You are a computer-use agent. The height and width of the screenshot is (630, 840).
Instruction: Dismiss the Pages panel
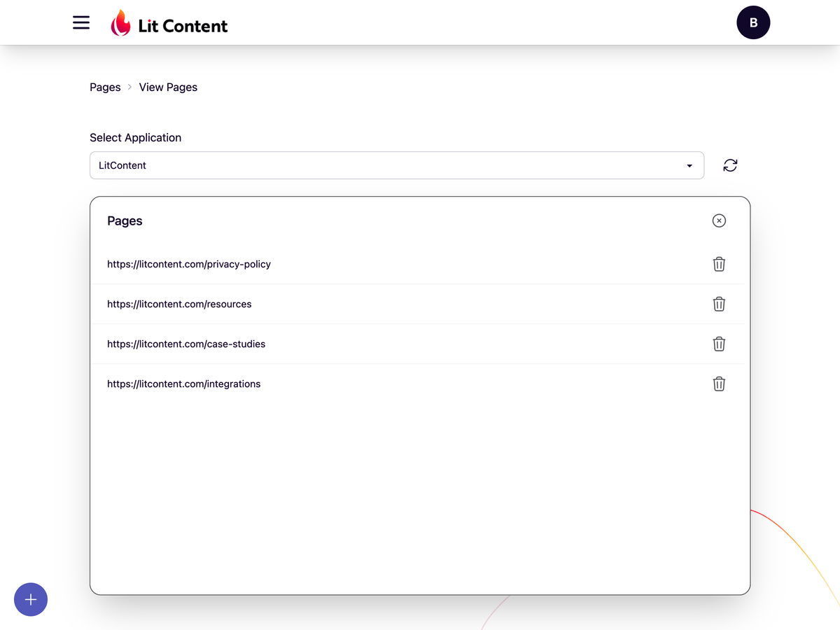pos(719,220)
